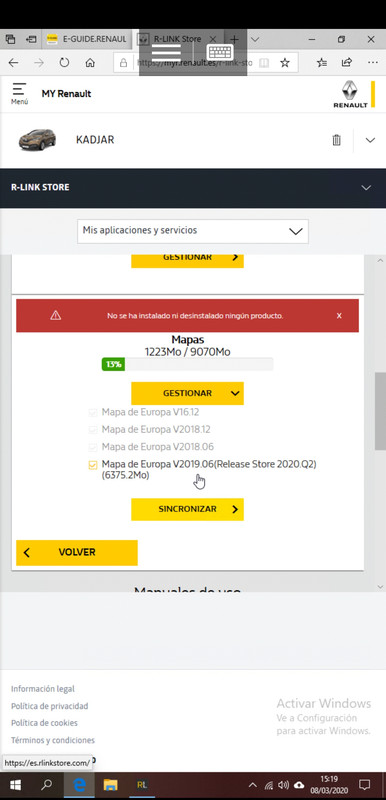Go back with browser back arrow

pyautogui.click(x=13, y=63)
